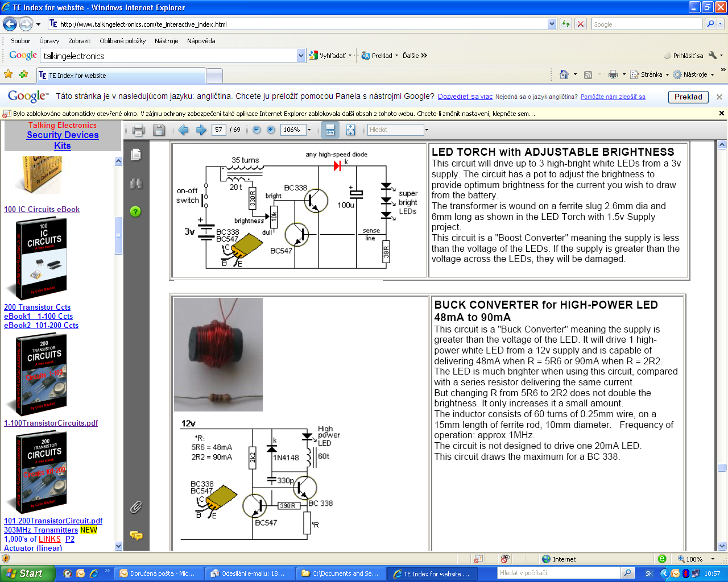Open the attachments paperclip panel
The height and width of the screenshot is (582, 728).
tap(135, 507)
